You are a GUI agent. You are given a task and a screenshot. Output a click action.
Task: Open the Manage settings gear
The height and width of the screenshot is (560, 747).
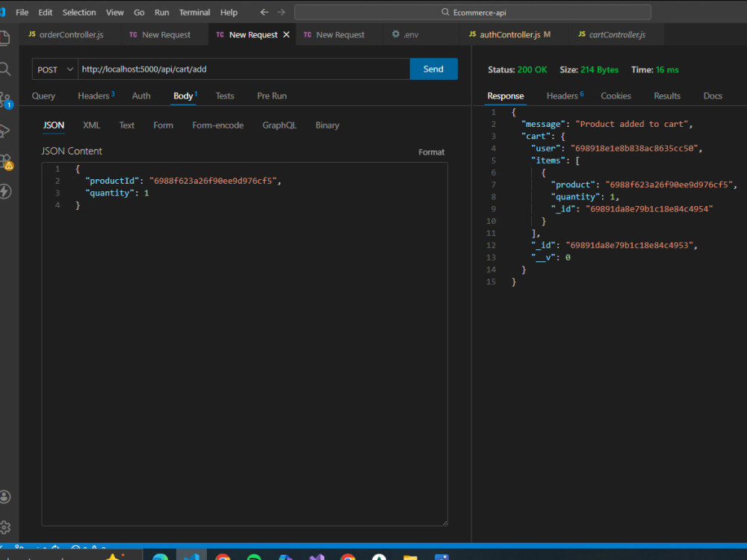[x=4, y=527]
